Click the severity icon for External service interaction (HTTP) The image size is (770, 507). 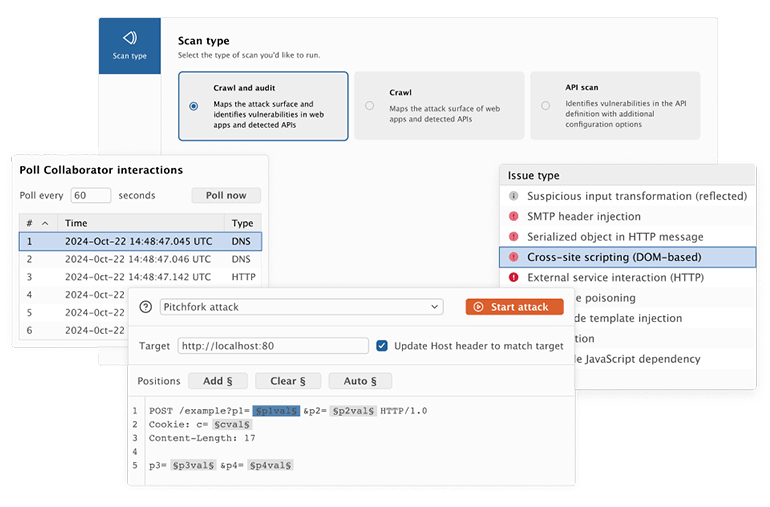click(x=514, y=277)
